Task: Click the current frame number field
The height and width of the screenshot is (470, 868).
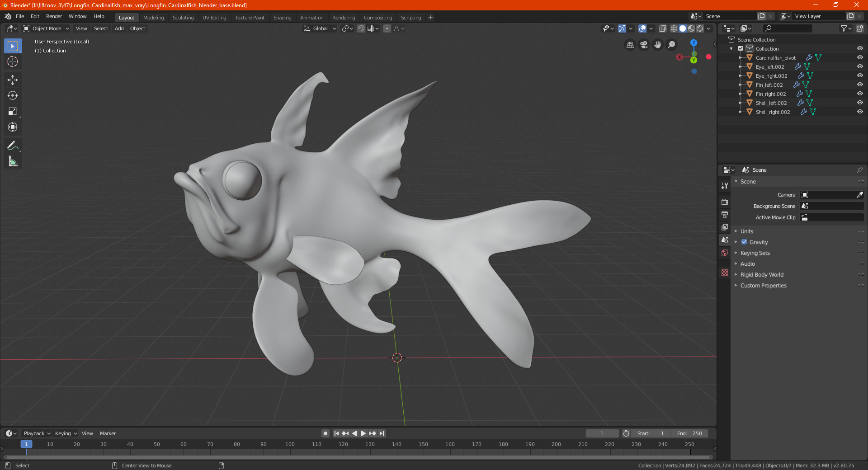Action: pyautogui.click(x=602, y=433)
